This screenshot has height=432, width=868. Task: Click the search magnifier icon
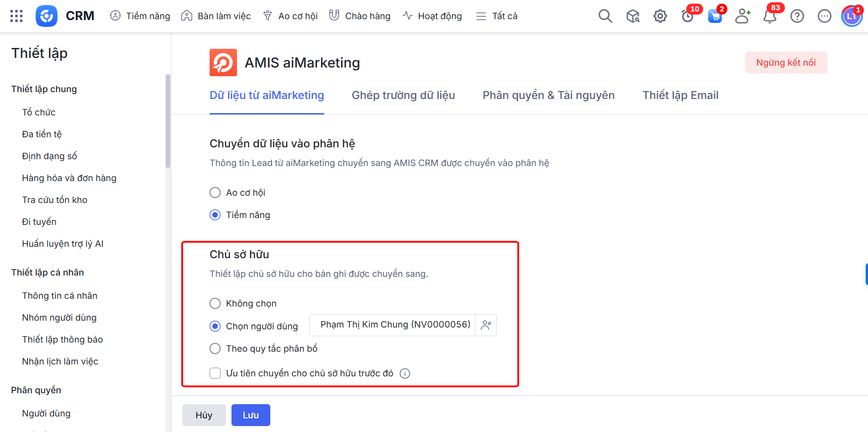click(x=605, y=16)
